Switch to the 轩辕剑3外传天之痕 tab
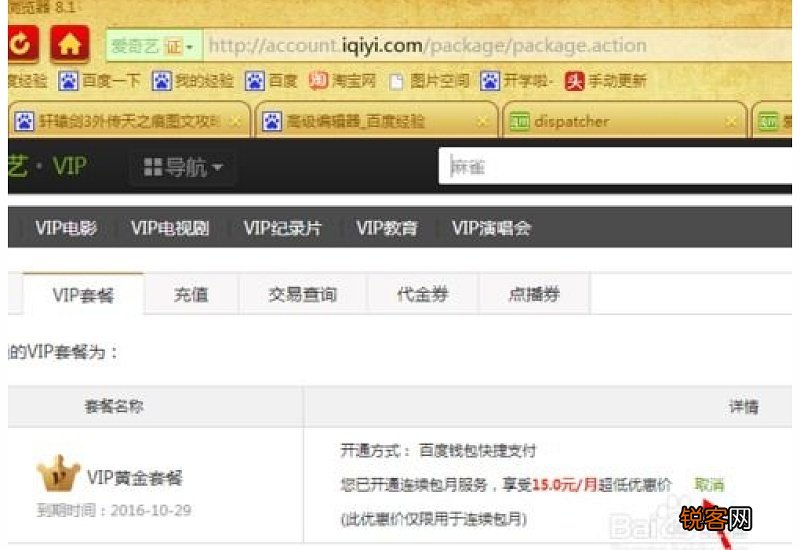 (x=130, y=121)
